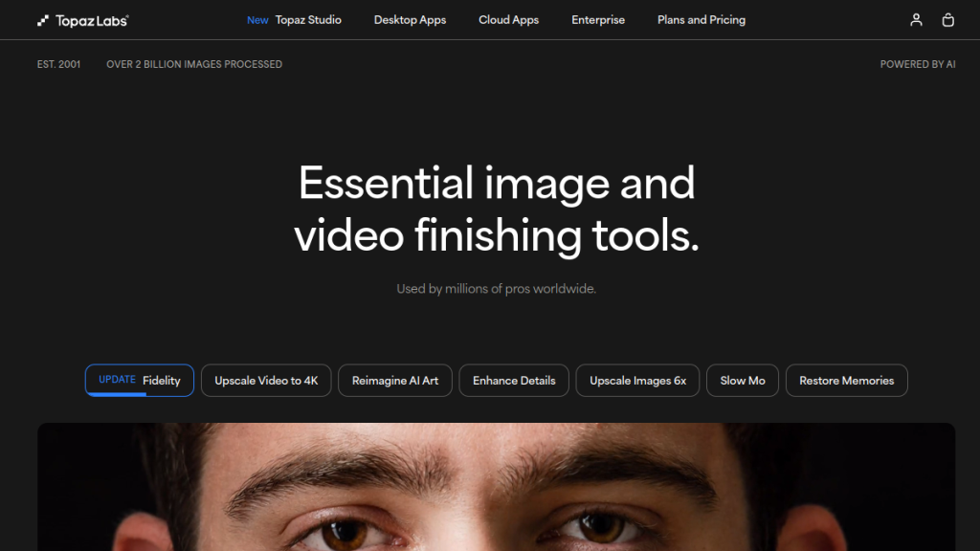Click the Over 2 Billion Images Processed text
This screenshot has height=551, width=980.
click(194, 64)
